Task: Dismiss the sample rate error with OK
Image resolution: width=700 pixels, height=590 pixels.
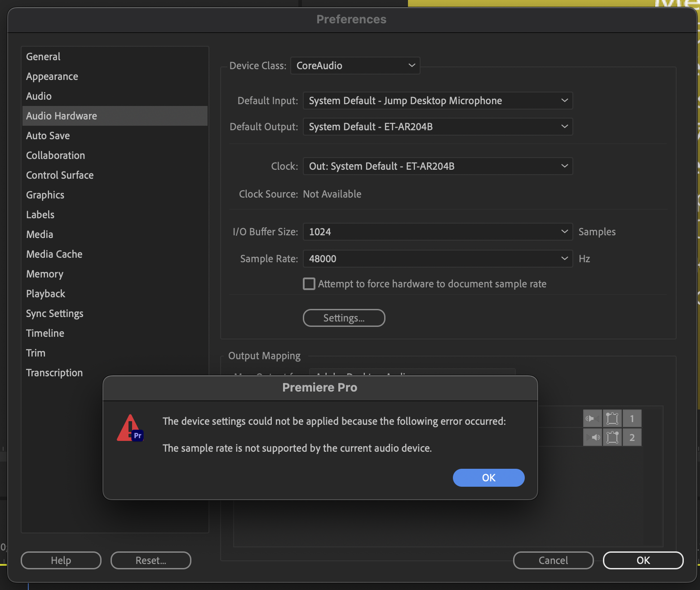Action: (488, 477)
